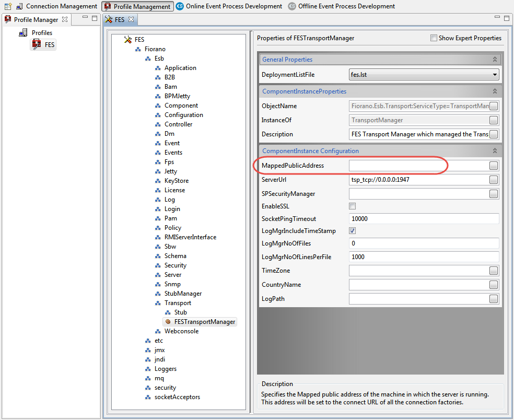The image size is (514, 420).
Task: Click the Open Perspective icon at top-left
Action: pos(8,6)
